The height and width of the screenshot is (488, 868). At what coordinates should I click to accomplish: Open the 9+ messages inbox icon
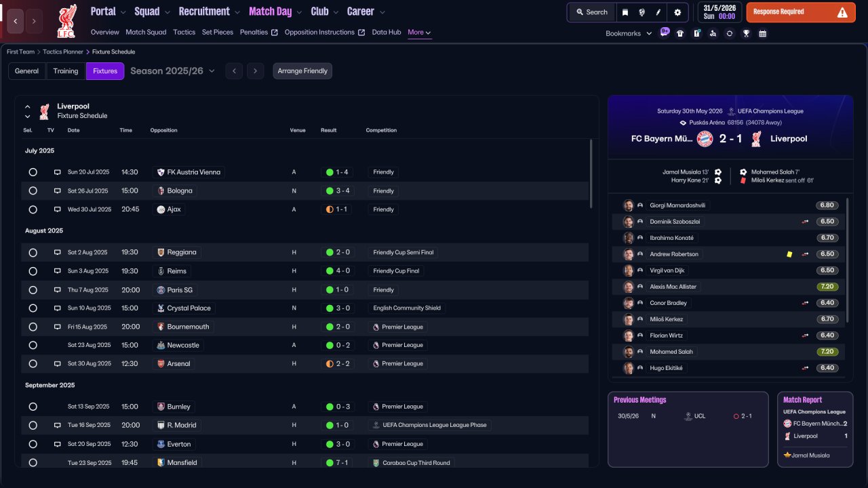pos(664,33)
